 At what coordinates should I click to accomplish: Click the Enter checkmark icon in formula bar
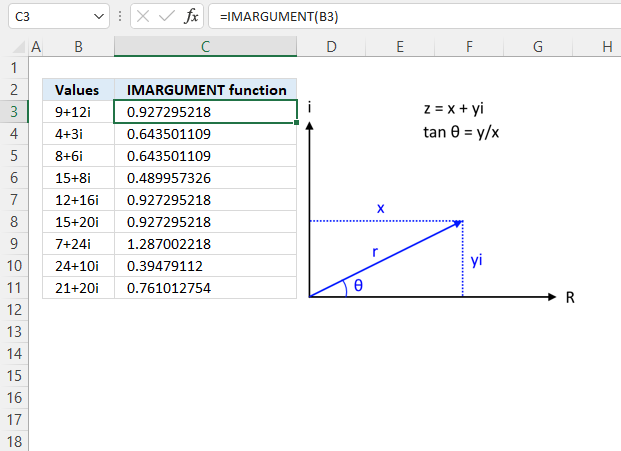(x=166, y=17)
